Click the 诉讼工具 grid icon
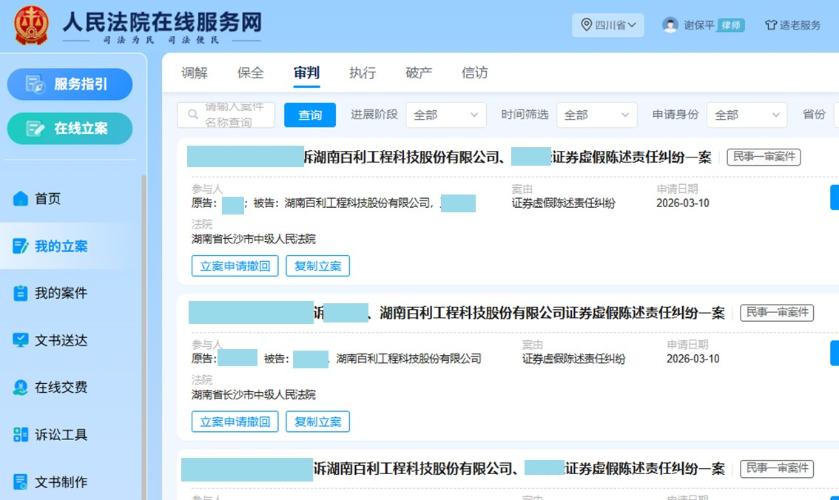This screenshot has height=500, width=839. pyautogui.click(x=20, y=434)
